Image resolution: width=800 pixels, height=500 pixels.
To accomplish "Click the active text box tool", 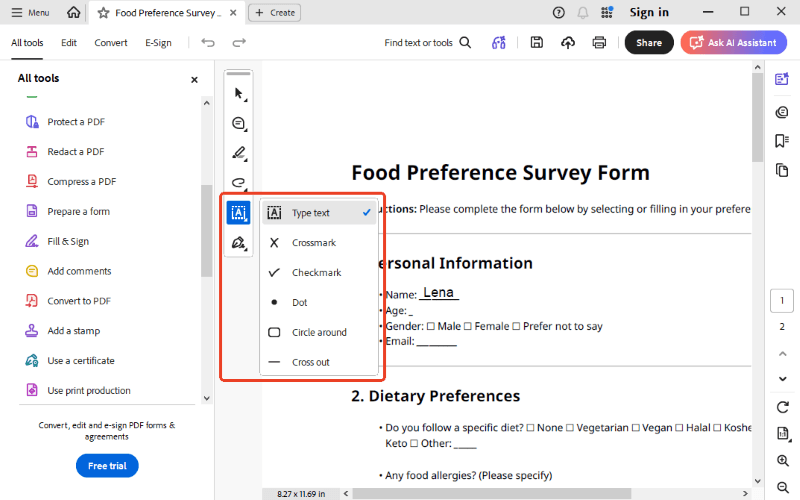I will coord(238,212).
